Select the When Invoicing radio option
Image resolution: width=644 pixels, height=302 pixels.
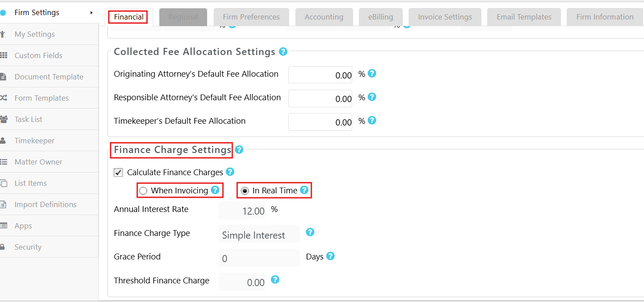[x=143, y=191]
